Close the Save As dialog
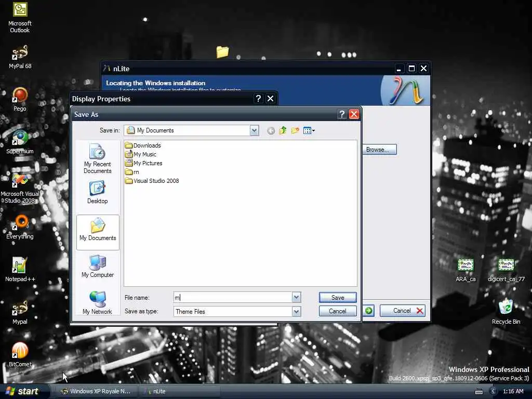The width and height of the screenshot is (532, 399). point(354,114)
